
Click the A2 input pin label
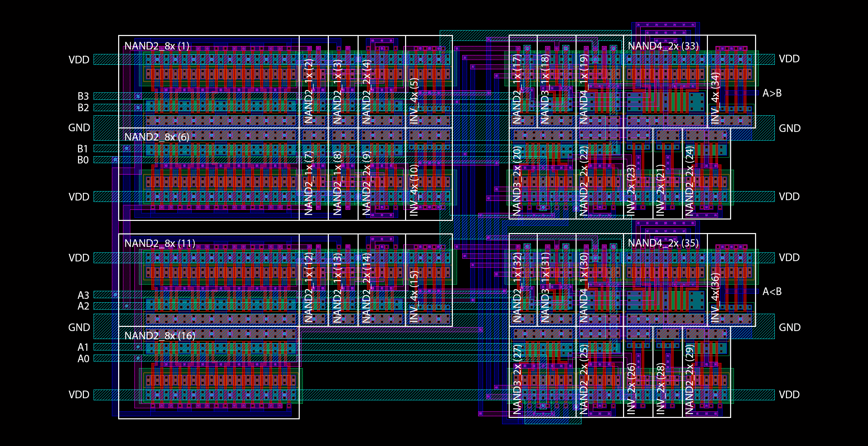83,306
